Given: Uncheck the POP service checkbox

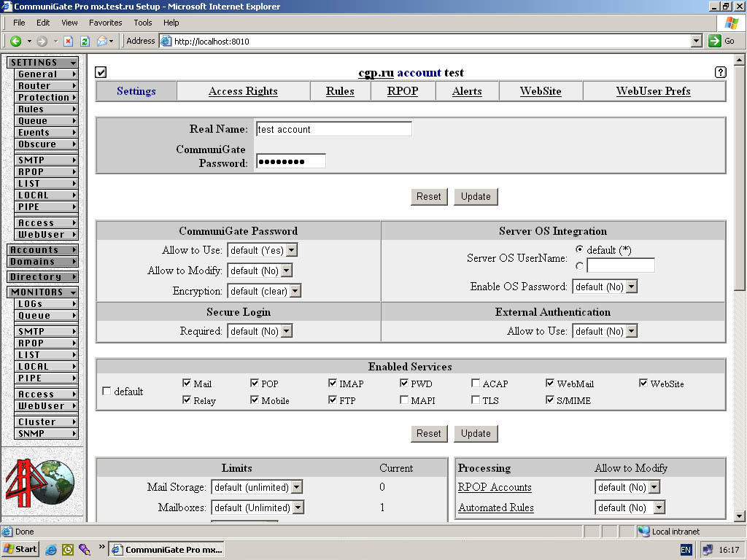Looking at the screenshot, I should (255, 383).
